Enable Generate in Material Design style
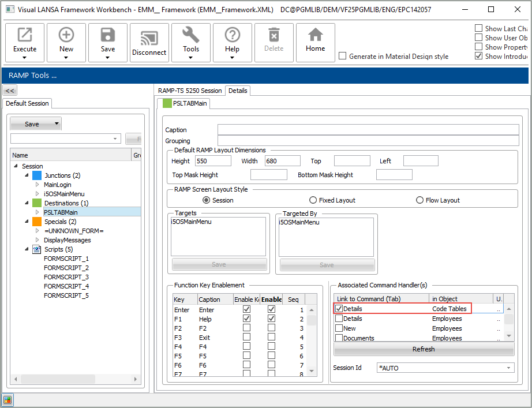The height and width of the screenshot is (408, 532). click(x=343, y=57)
